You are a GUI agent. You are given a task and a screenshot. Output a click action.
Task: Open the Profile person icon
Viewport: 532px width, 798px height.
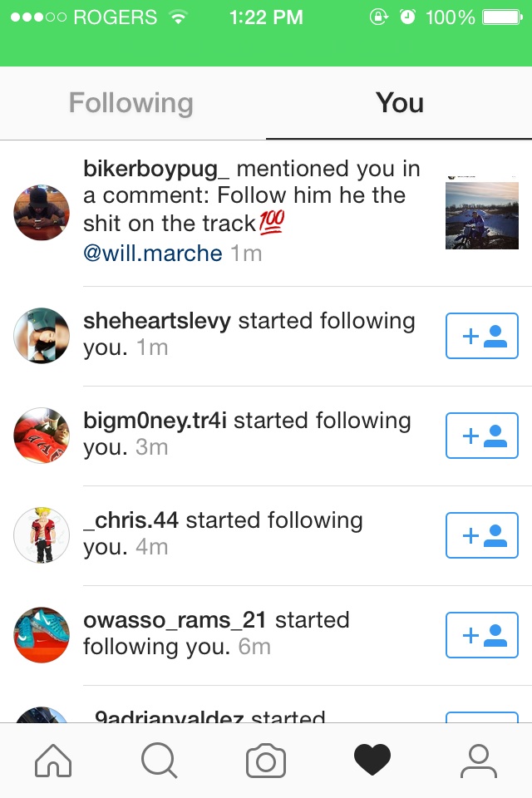tap(479, 761)
